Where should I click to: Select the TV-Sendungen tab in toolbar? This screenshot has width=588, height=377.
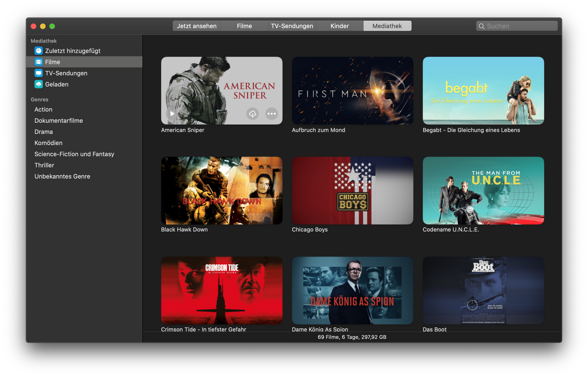pyautogui.click(x=292, y=26)
